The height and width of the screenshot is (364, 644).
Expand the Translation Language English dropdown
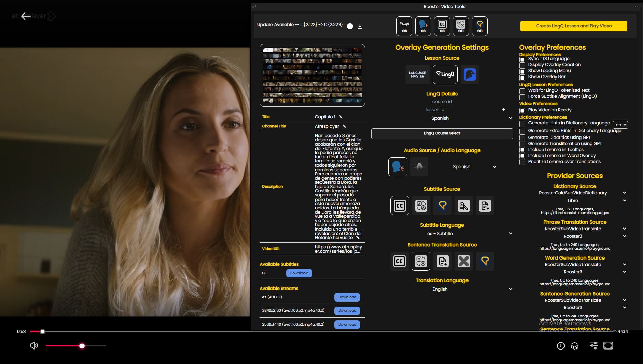(x=472, y=289)
